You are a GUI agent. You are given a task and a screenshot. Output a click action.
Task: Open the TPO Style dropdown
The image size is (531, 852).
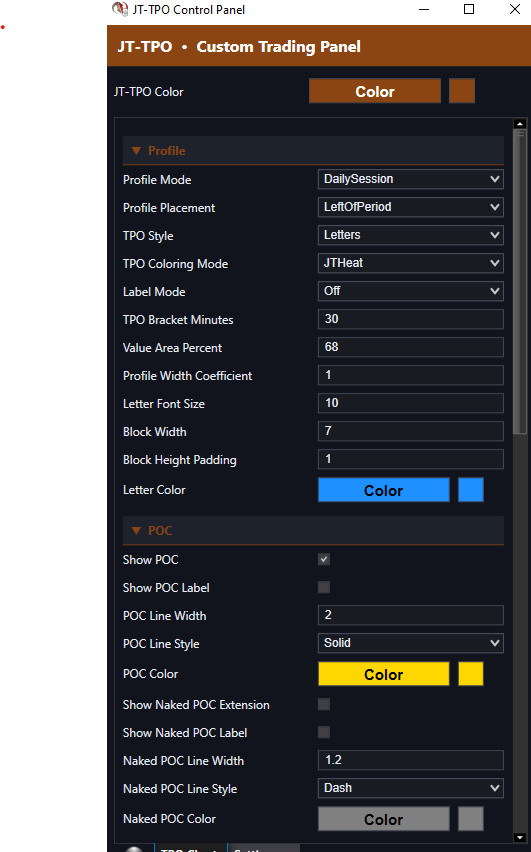click(x=410, y=235)
